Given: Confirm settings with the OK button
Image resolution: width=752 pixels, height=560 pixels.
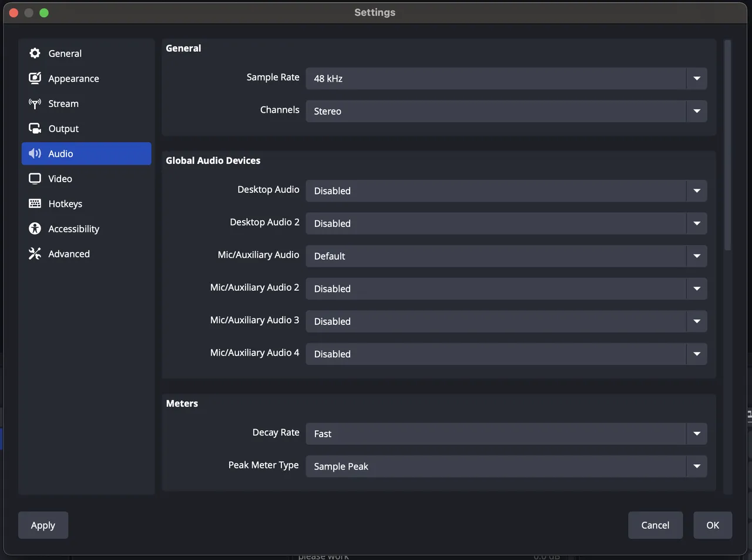Looking at the screenshot, I should tap(713, 525).
